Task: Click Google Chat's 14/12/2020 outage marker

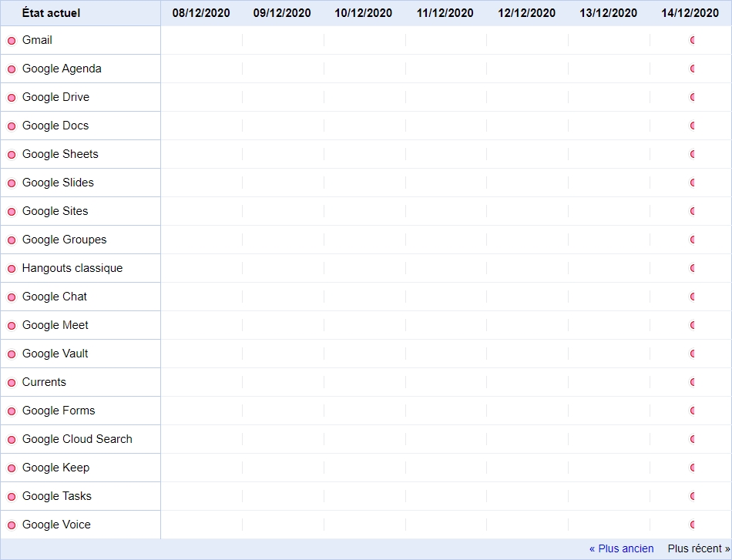Action: tap(693, 297)
